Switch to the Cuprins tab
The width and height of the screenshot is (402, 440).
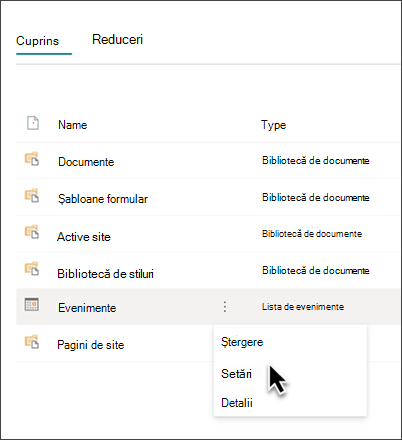point(37,41)
